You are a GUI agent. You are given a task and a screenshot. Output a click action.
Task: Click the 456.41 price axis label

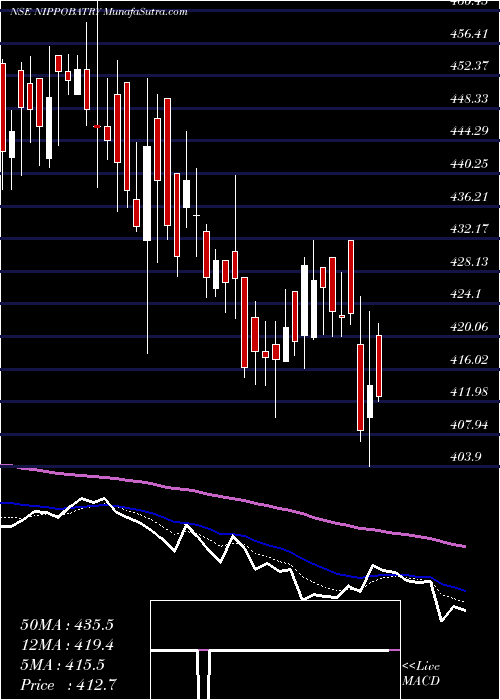coord(469,34)
